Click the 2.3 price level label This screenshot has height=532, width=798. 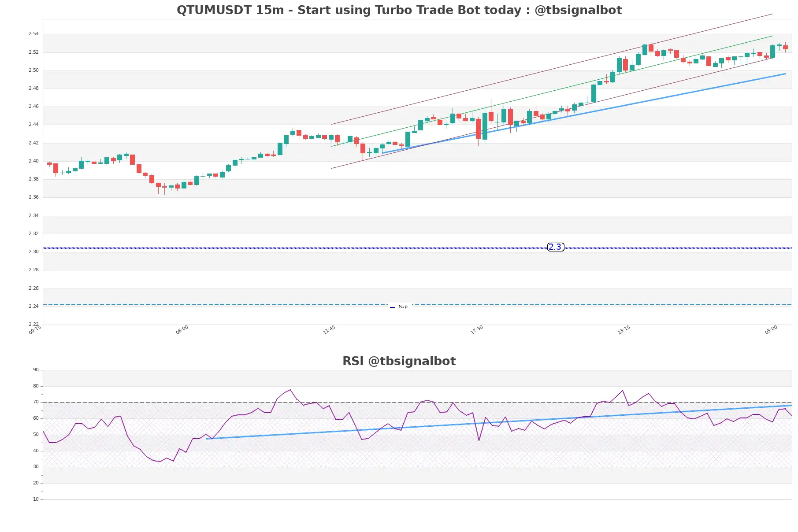[555, 247]
